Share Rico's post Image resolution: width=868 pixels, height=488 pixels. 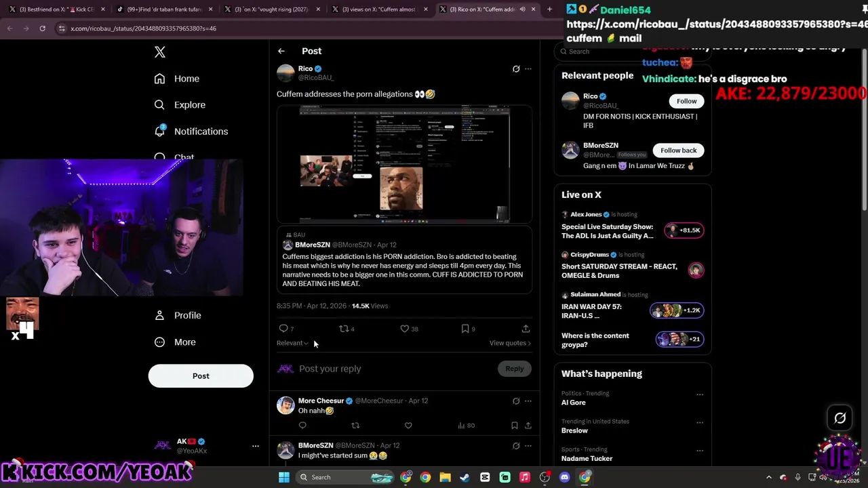tap(526, 329)
